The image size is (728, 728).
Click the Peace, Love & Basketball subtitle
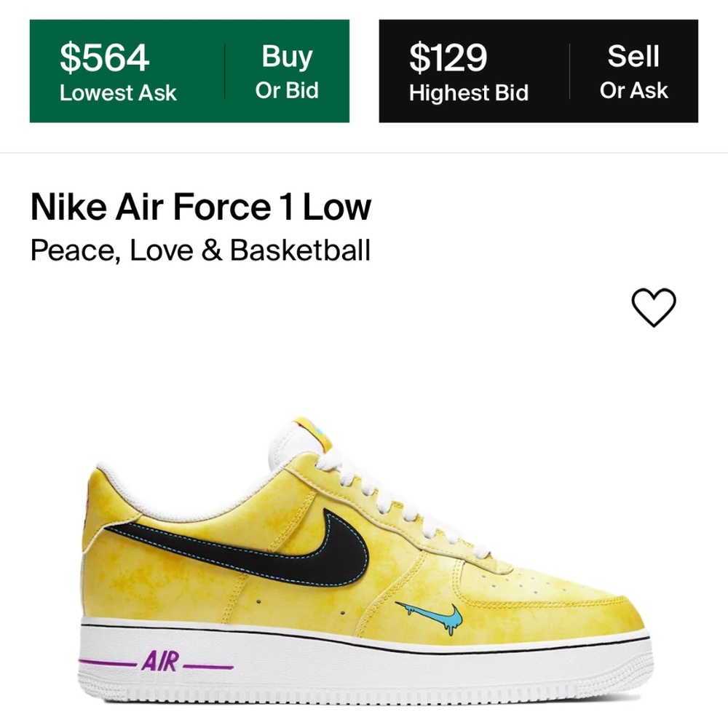click(x=200, y=250)
